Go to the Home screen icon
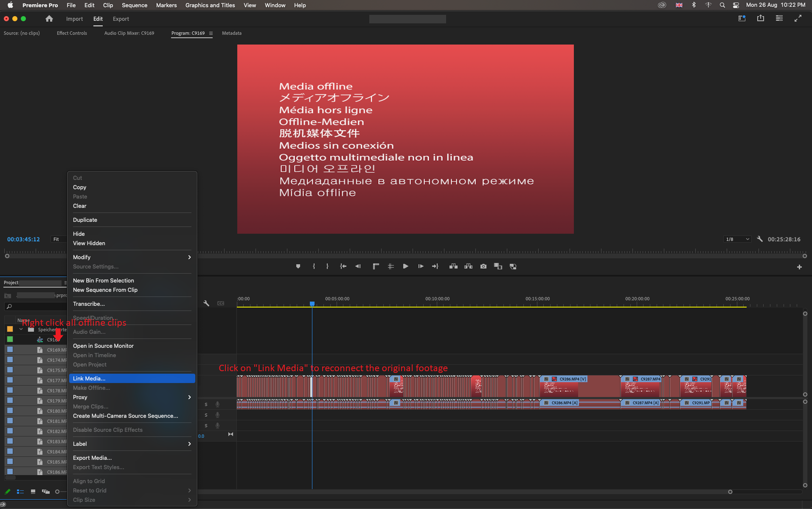Screen dimensions: 812x509 click(x=49, y=19)
